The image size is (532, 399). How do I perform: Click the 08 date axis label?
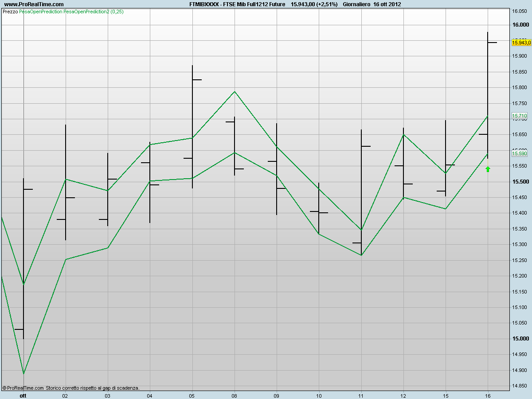pos(234,395)
